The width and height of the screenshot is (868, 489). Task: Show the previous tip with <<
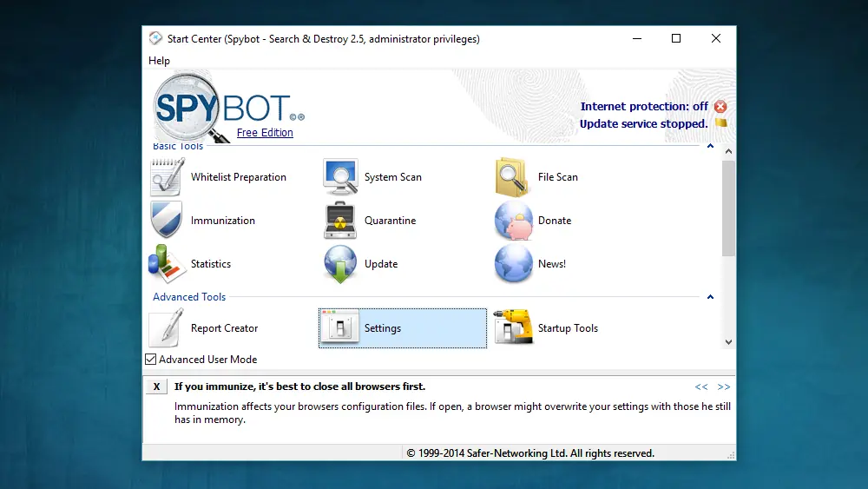pyautogui.click(x=700, y=387)
